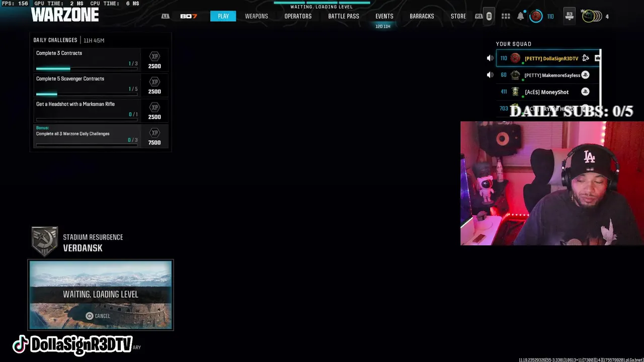Click CANCEL on the loading tile
The height and width of the screenshot is (362, 644).
[98, 316]
